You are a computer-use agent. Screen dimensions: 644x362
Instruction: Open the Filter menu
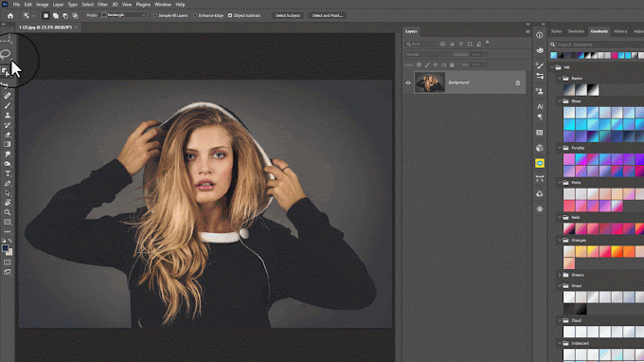102,5
